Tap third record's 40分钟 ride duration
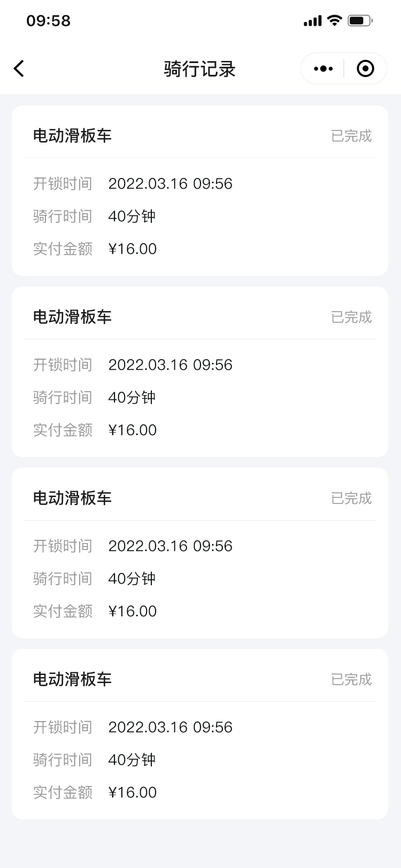This screenshot has height=868, width=401. tap(132, 578)
